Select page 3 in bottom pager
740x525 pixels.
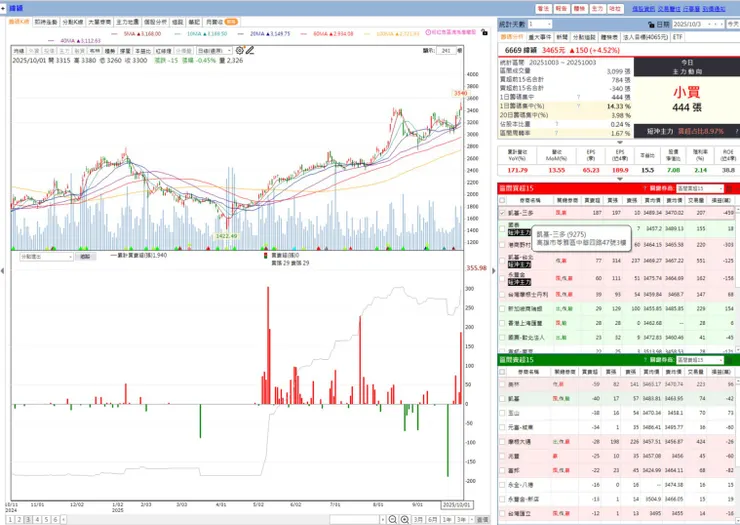(28, 519)
